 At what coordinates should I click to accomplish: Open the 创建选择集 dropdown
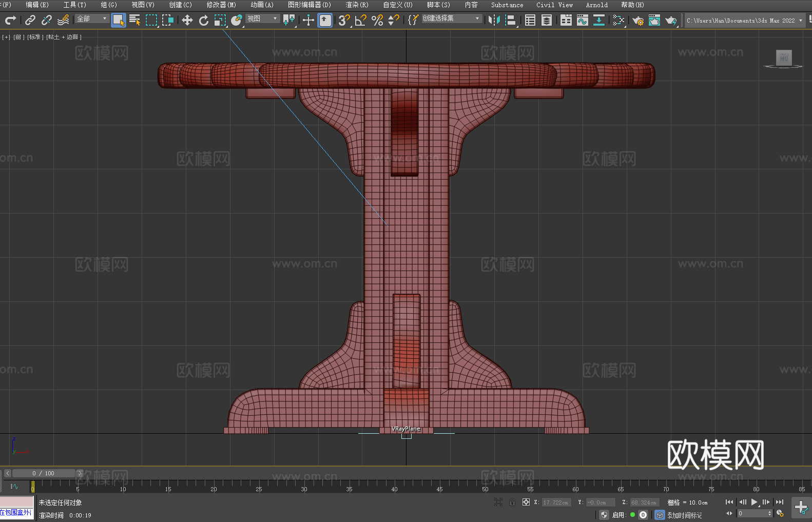point(452,18)
